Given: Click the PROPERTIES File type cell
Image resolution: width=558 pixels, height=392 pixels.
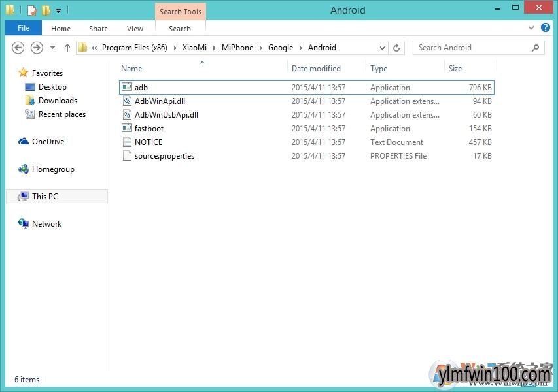Looking at the screenshot, I should tap(398, 156).
